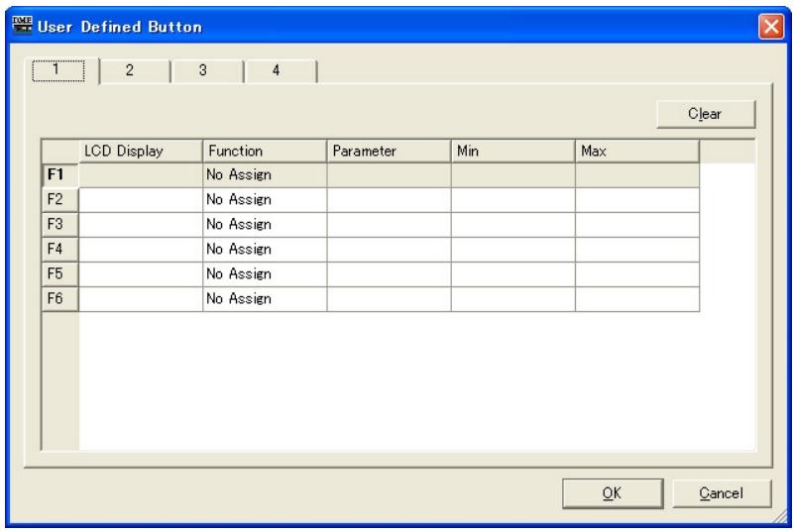Click LCD Display cell in F2 row

[x=141, y=200]
